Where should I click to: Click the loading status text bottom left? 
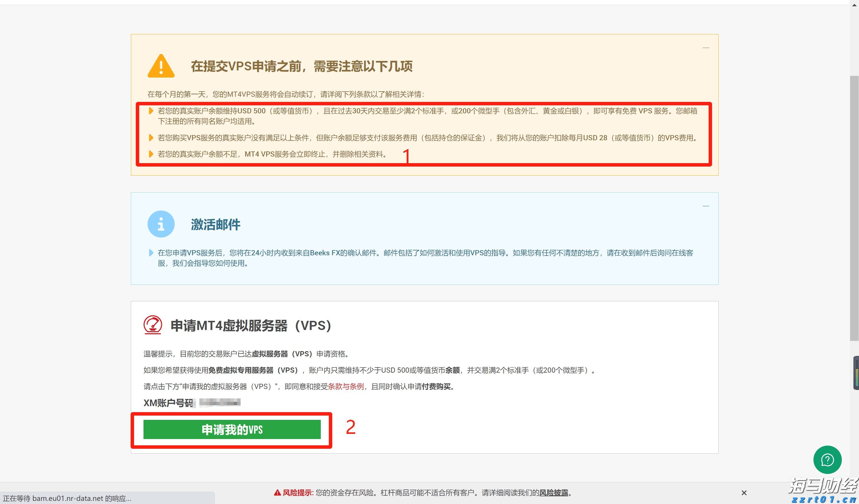[66, 498]
